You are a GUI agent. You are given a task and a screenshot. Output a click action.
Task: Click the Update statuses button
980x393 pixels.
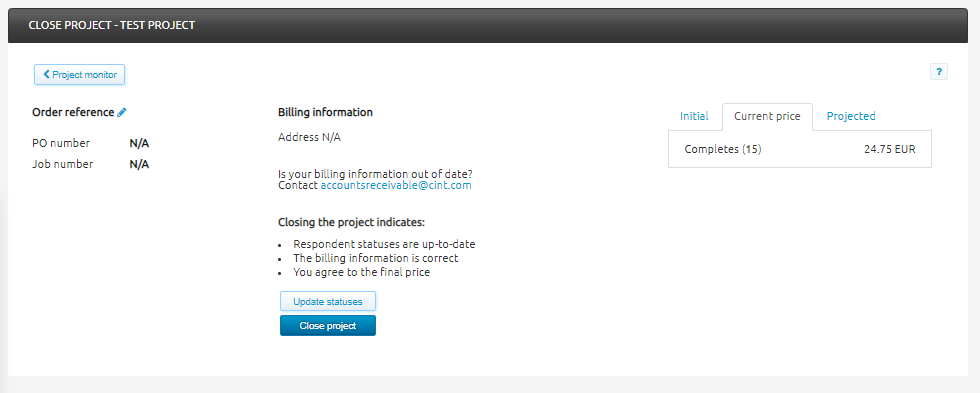[x=328, y=301]
